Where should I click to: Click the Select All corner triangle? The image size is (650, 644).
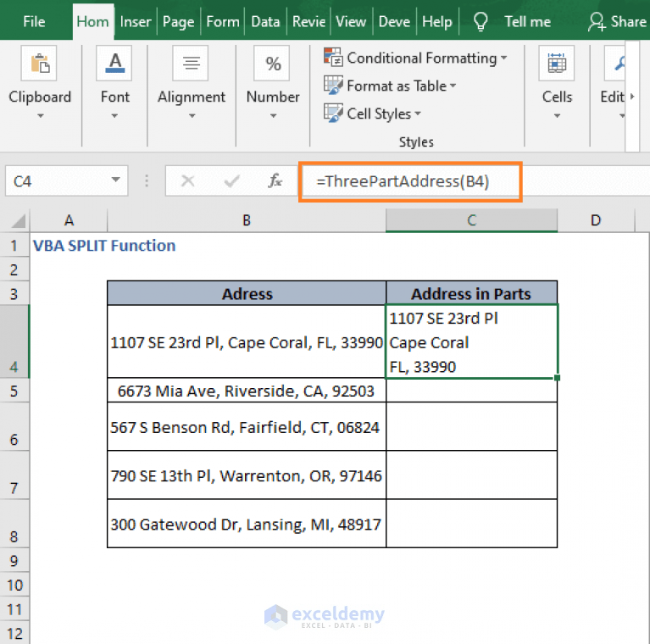tap(19, 221)
